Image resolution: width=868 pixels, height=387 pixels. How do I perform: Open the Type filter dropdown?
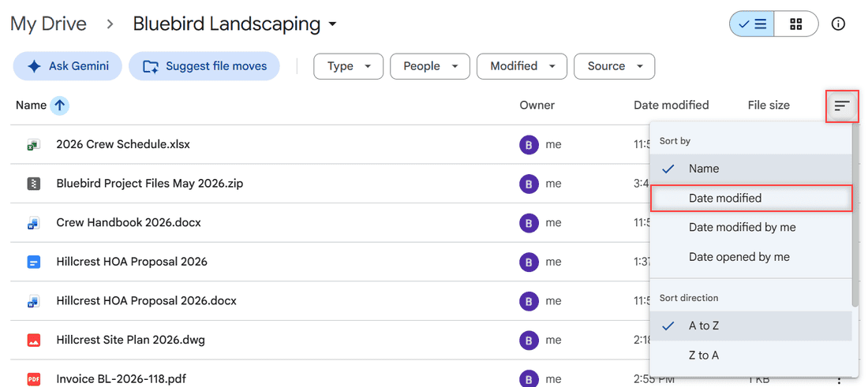click(x=348, y=66)
